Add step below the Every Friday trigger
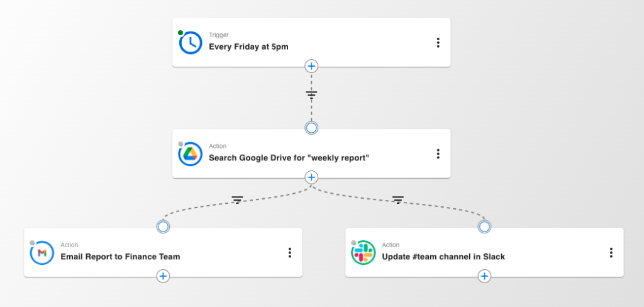Screen dimensions: 644x307 (311, 66)
